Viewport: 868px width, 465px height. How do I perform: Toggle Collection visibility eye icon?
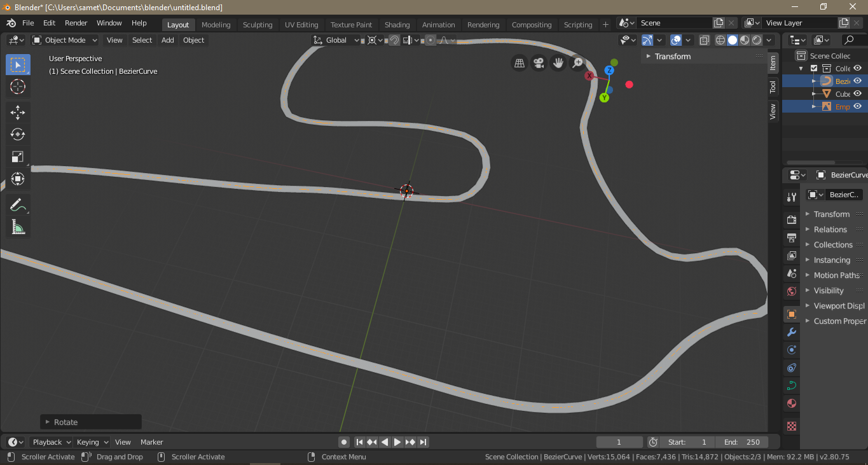[857, 68]
